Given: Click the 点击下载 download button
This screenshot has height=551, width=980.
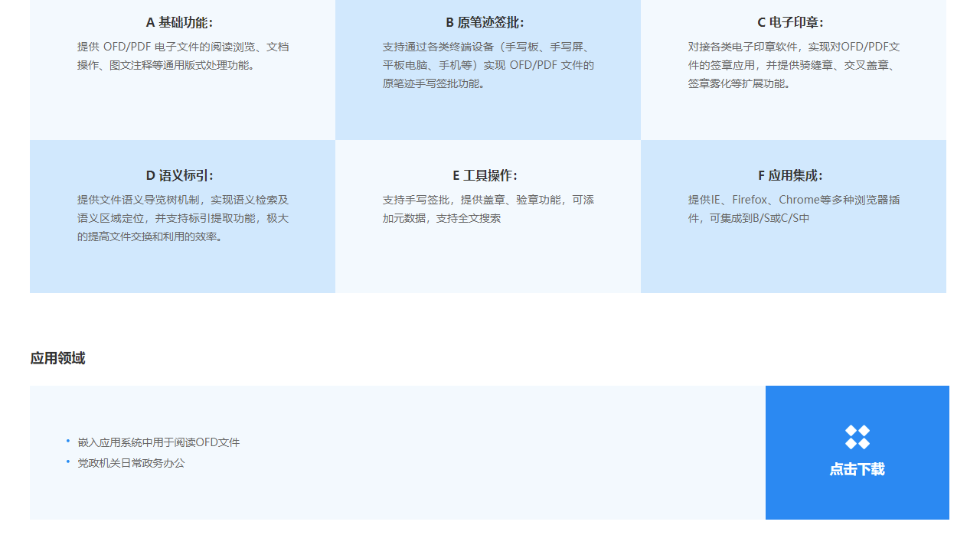Looking at the screenshot, I should click(x=857, y=452).
